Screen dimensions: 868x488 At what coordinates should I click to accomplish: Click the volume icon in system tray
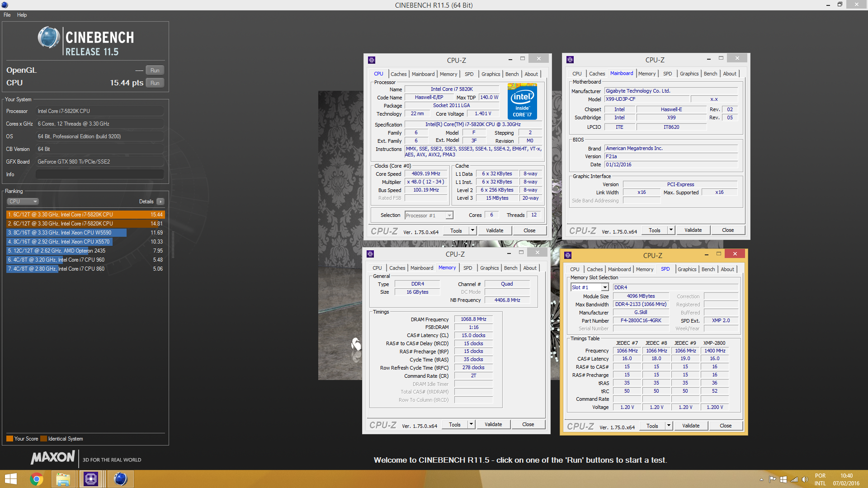point(805,479)
